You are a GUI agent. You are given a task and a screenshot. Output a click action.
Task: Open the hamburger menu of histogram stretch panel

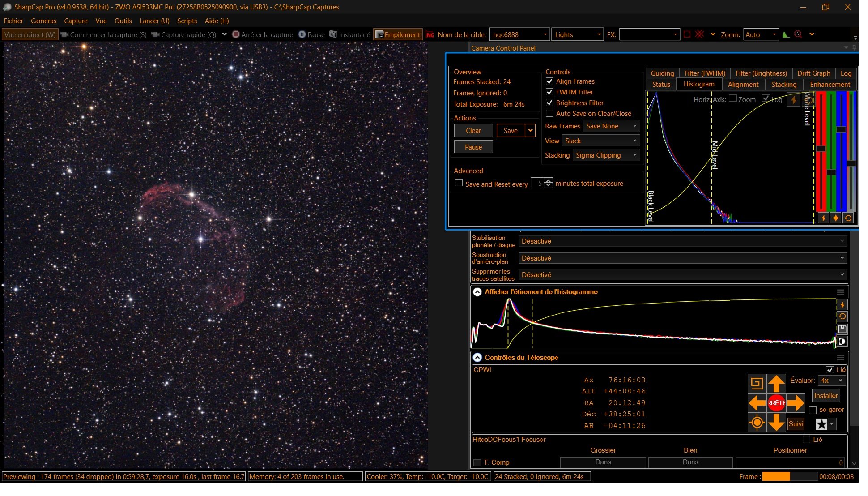tap(841, 292)
